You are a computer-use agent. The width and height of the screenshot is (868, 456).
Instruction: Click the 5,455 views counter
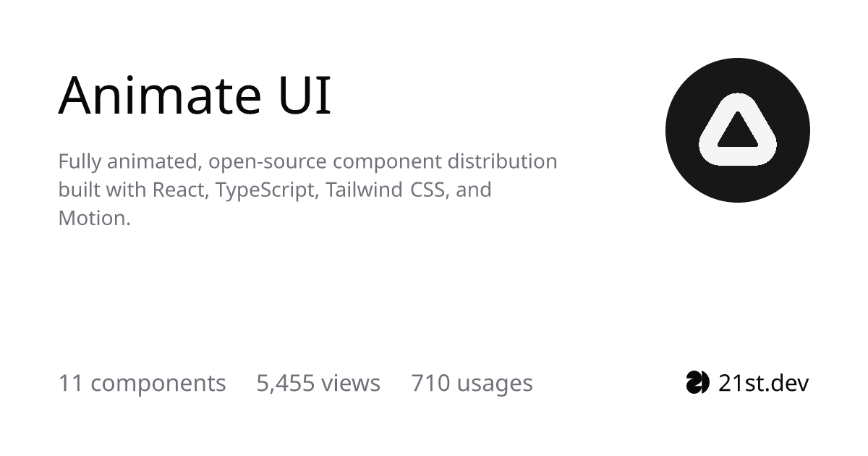click(318, 383)
